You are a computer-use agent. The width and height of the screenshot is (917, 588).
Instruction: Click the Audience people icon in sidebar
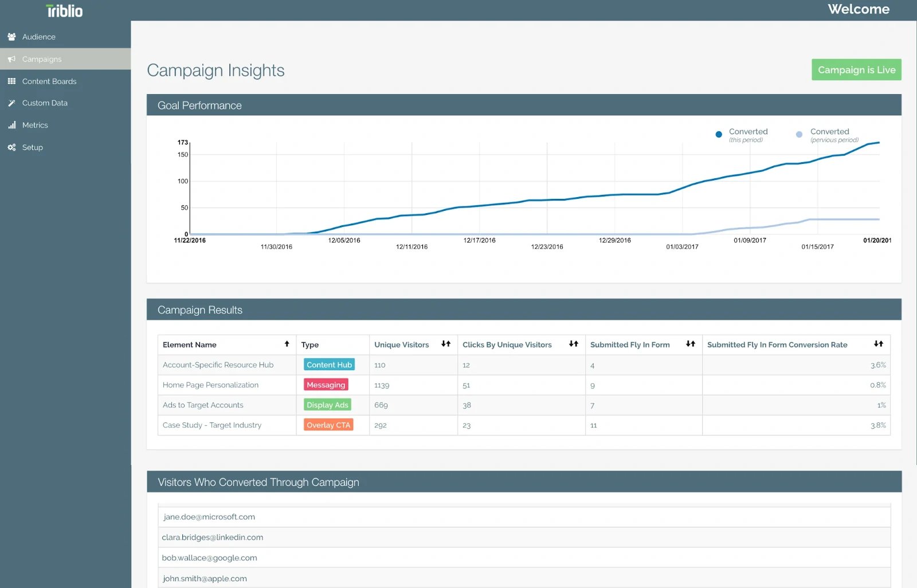click(11, 37)
